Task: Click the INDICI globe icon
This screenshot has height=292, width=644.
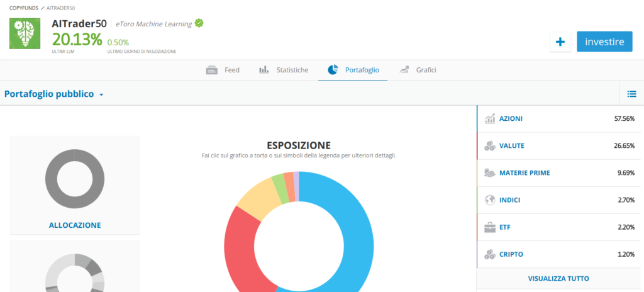Action: click(x=489, y=200)
